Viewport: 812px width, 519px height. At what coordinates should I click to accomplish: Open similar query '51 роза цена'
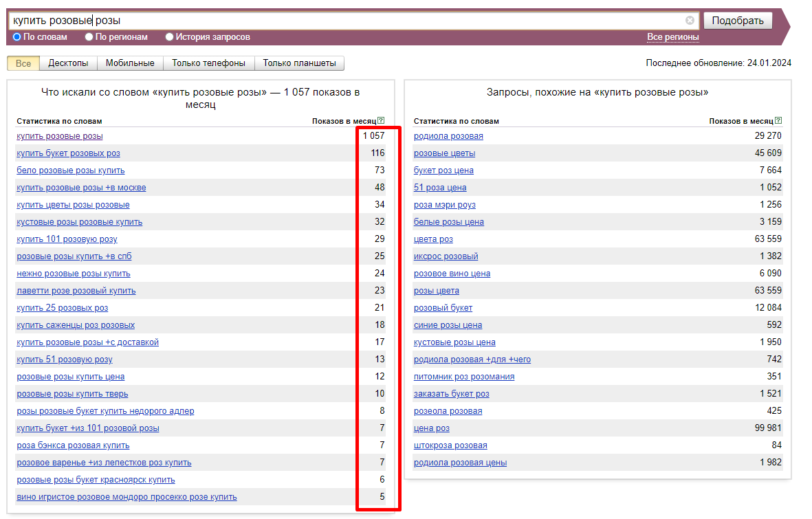pyautogui.click(x=440, y=188)
